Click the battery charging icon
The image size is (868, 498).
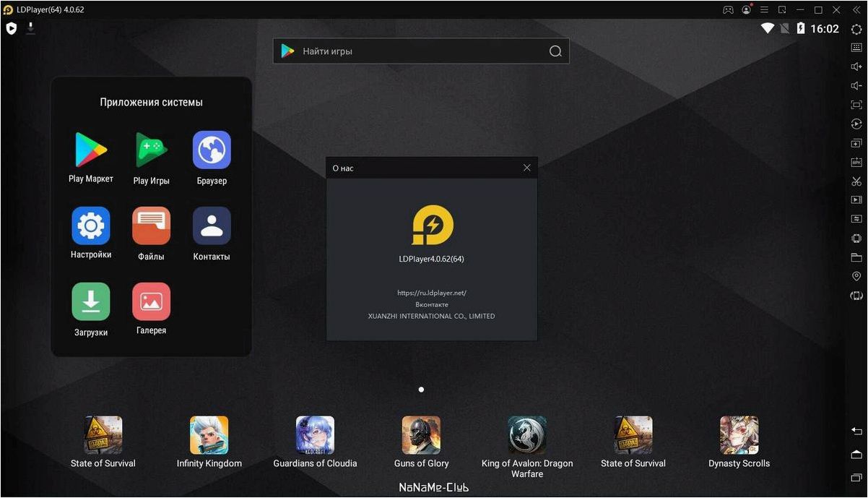click(x=800, y=28)
